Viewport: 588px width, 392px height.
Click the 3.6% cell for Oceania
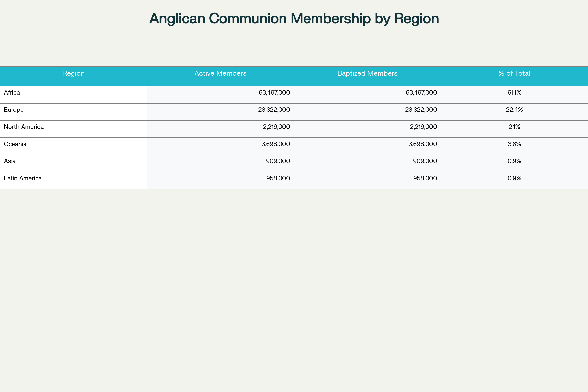click(x=514, y=144)
